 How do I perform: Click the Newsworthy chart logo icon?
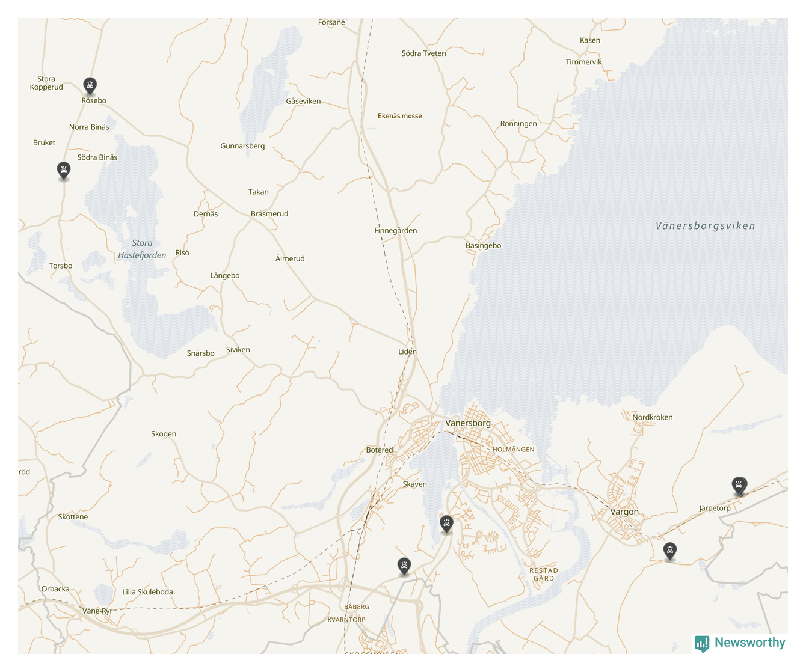pyautogui.click(x=701, y=643)
